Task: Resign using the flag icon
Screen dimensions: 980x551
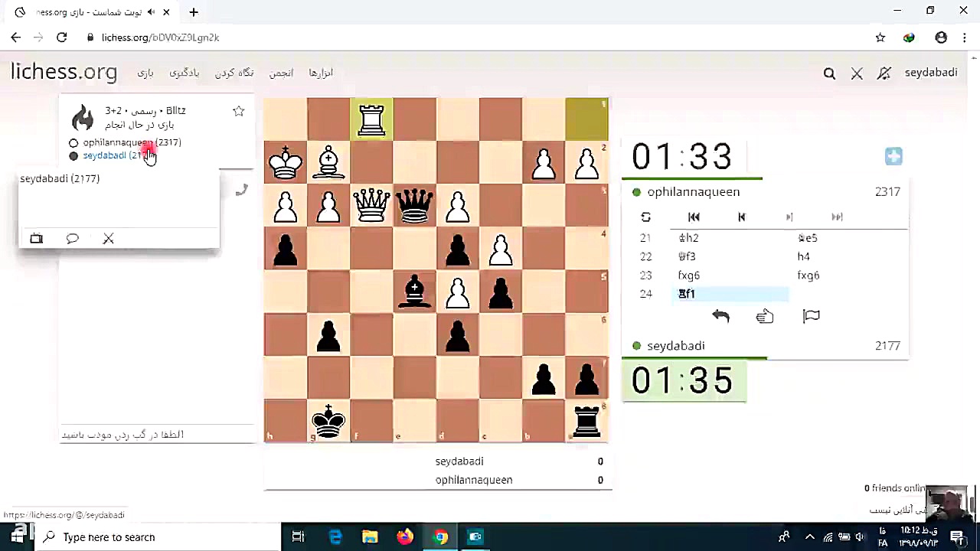Action: (811, 316)
